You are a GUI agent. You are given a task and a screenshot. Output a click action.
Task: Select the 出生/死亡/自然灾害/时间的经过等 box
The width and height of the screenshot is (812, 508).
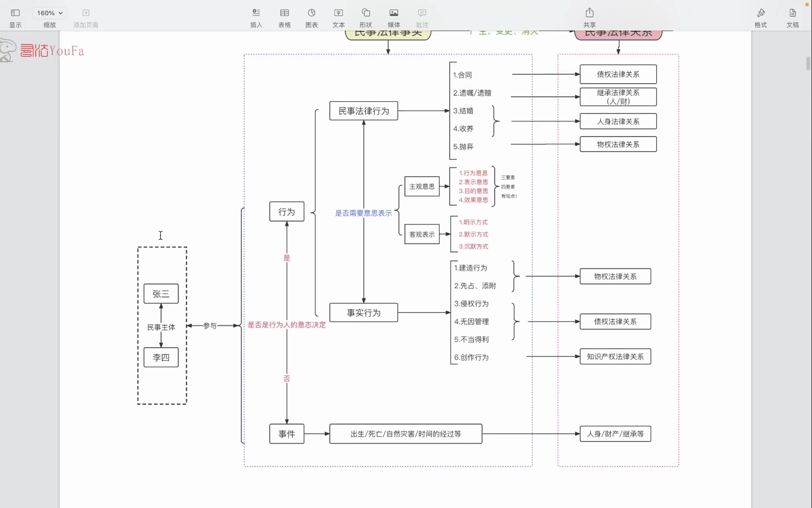tap(406, 434)
